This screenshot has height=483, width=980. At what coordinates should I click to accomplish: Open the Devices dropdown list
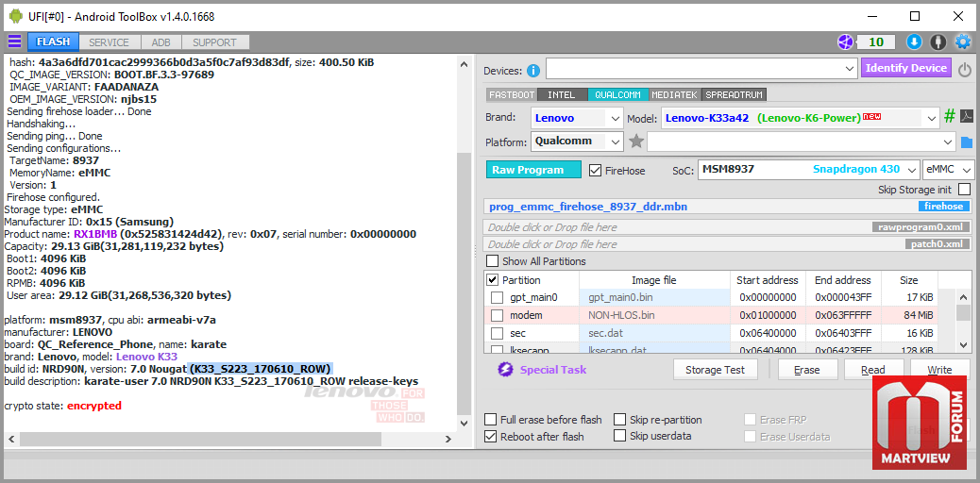pos(701,68)
